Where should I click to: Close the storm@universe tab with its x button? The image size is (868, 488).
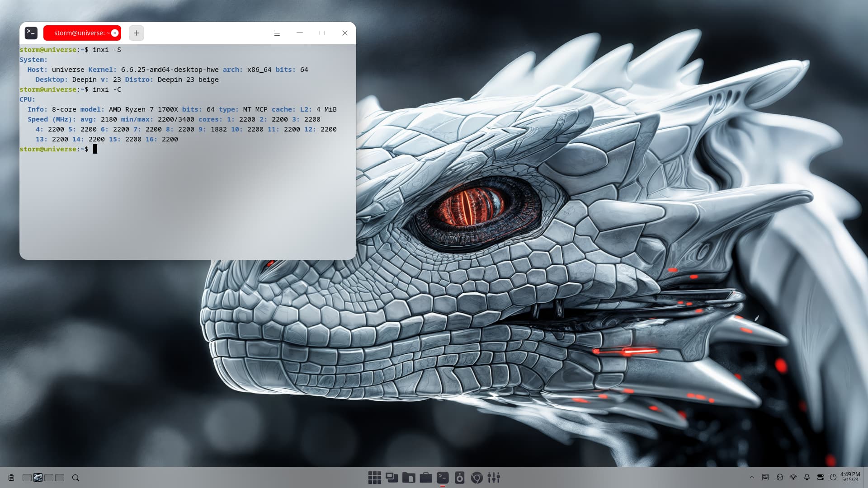115,33
